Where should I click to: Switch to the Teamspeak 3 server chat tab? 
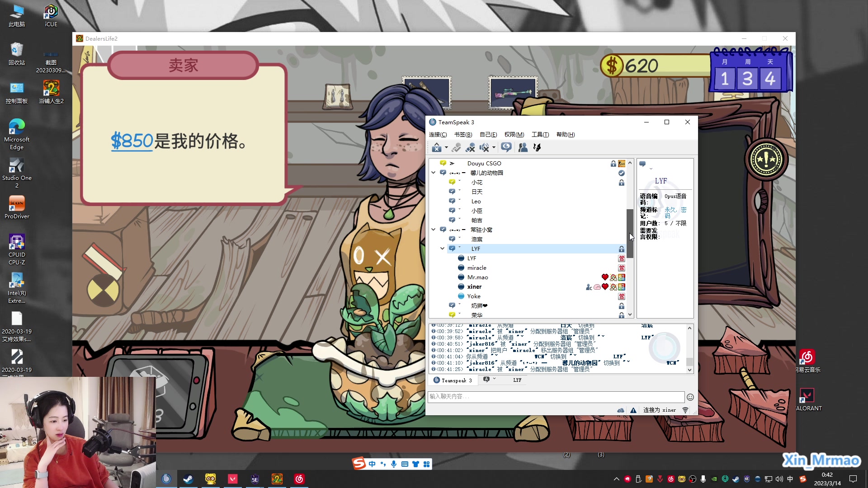click(x=453, y=380)
